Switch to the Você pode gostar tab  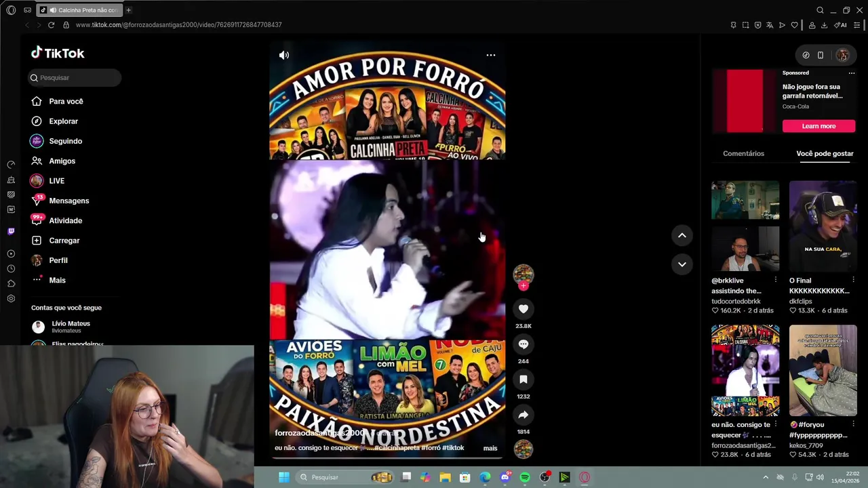(x=825, y=154)
